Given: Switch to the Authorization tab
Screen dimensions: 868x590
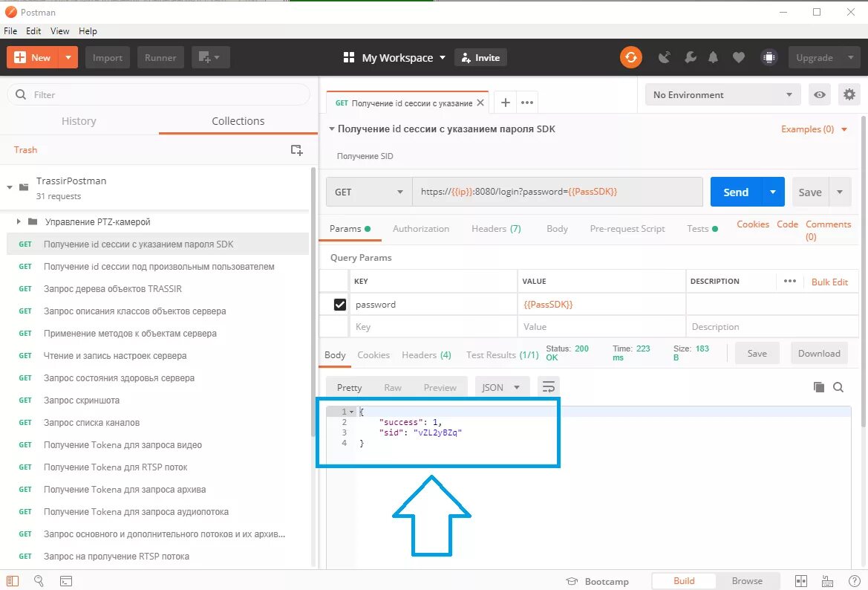Looking at the screenshot, I should click(421, 228).
